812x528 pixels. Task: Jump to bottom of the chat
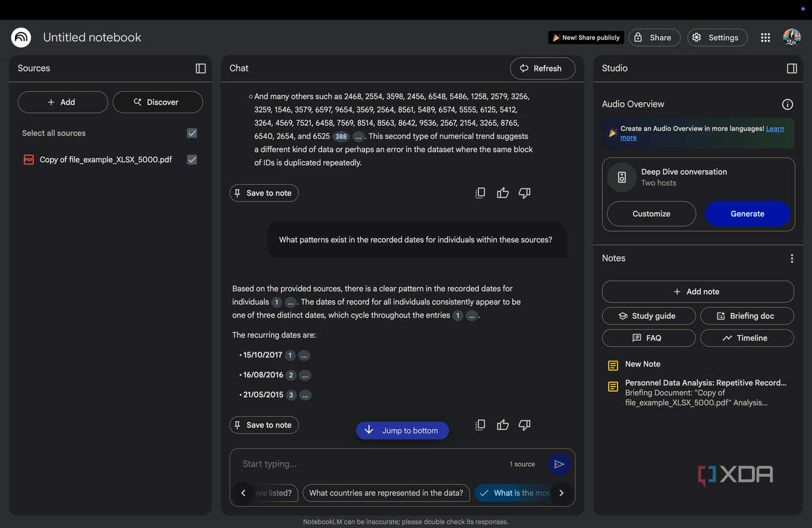coord(402,430)
